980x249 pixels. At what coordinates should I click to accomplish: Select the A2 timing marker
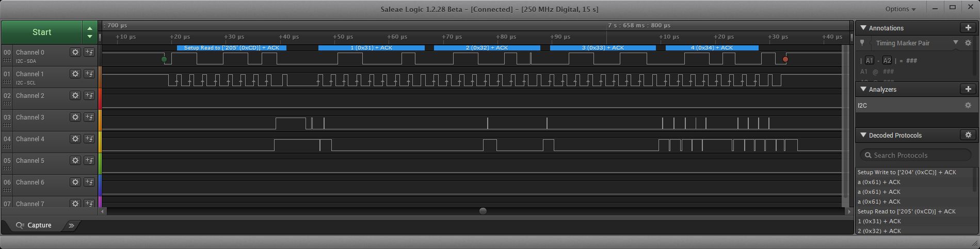tap(887, 61)
